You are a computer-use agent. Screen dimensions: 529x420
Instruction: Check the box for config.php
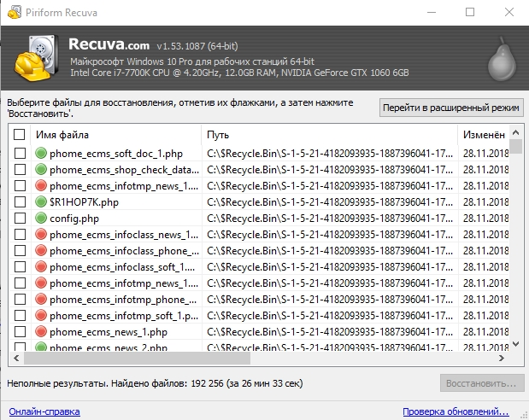click(x=20, y=218)
